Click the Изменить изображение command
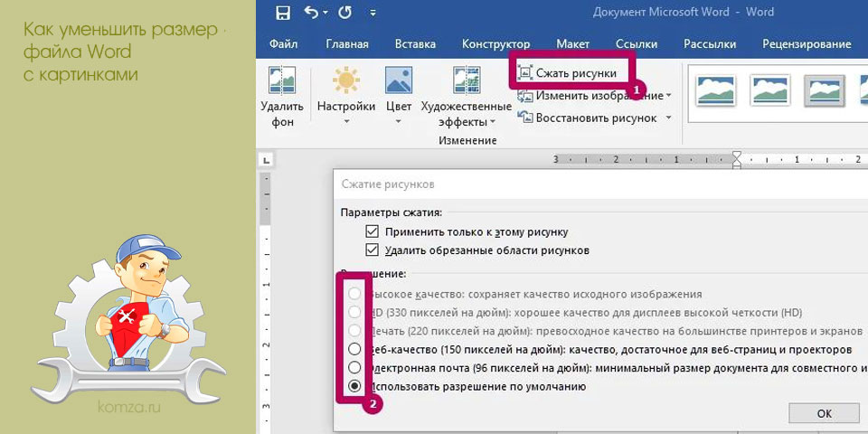This screenshot has width=868, height=434. coord(590,96)
